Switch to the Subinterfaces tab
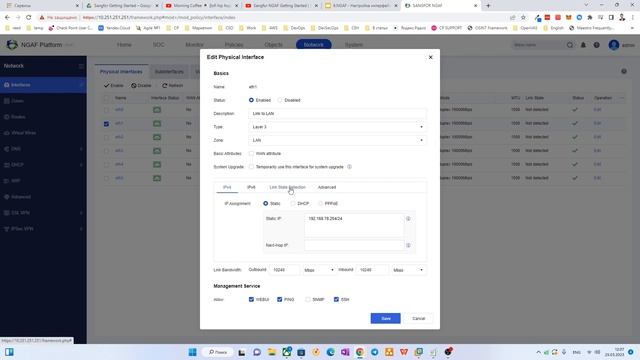This screenshot has width=640, height=360. 169,71
